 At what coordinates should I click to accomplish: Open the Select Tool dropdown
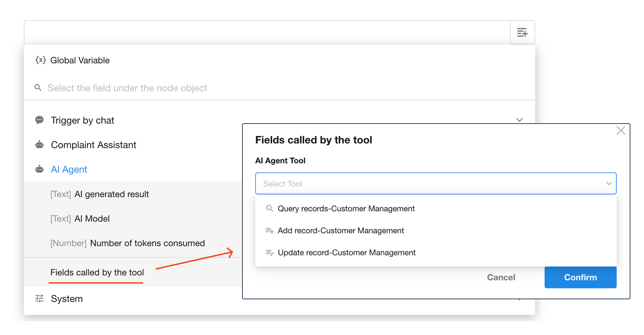pyautogui.click(x=435, y=184)
